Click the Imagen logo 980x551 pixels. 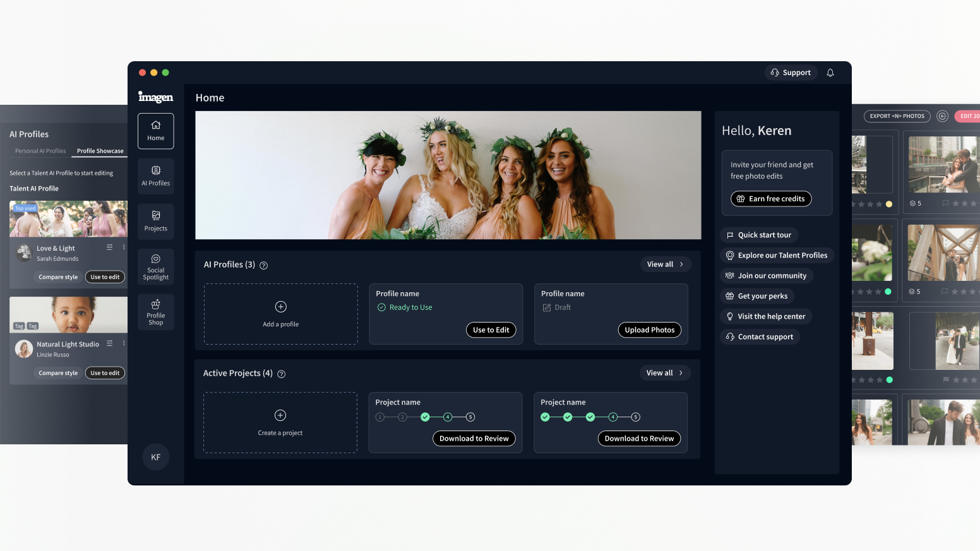pyautogui.click(x=156, y=97)
